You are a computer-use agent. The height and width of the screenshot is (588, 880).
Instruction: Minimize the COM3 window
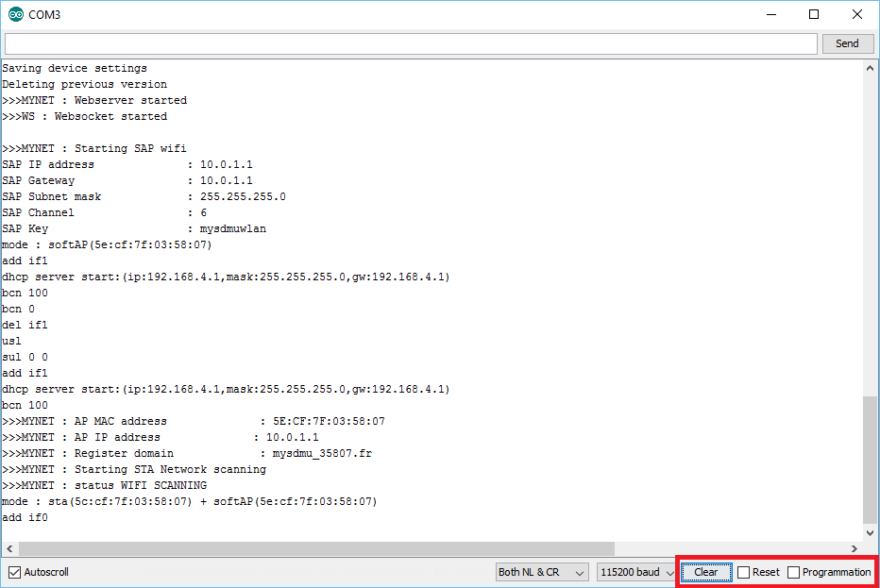click(x=771, y=14)
